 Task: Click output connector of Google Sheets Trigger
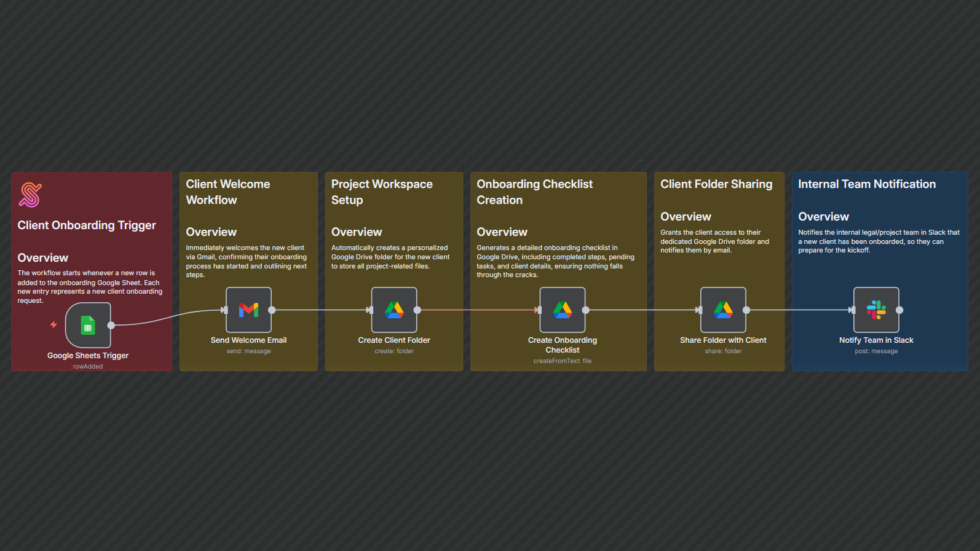(111, 326)
